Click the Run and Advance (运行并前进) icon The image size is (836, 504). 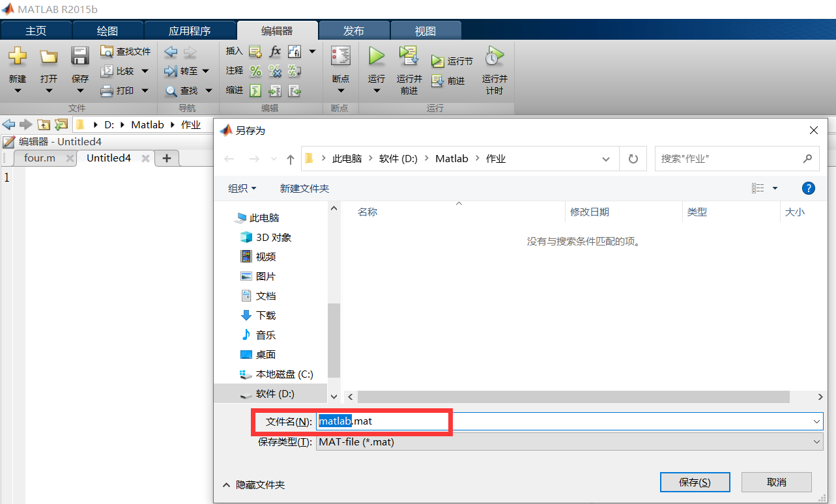point(409,56)
